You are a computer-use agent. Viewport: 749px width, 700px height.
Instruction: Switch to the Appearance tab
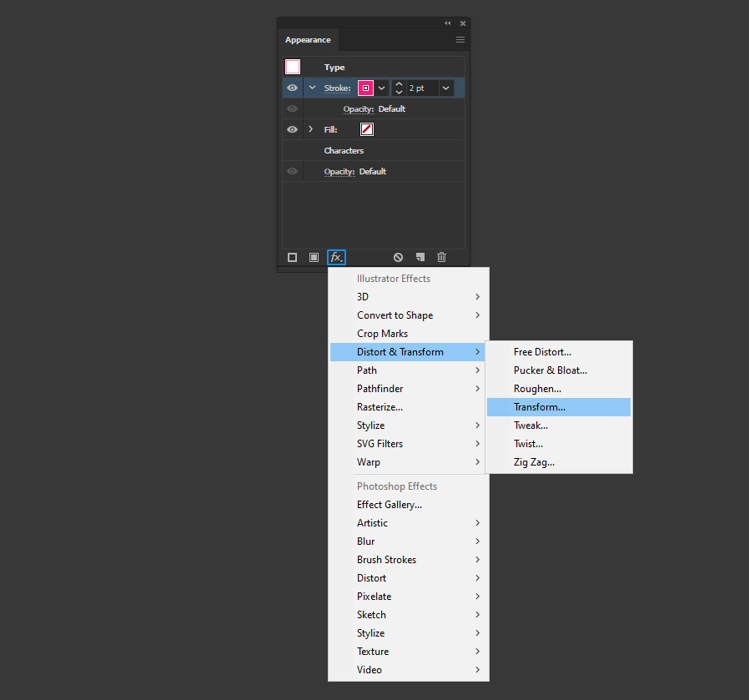[x=308, y=40]
